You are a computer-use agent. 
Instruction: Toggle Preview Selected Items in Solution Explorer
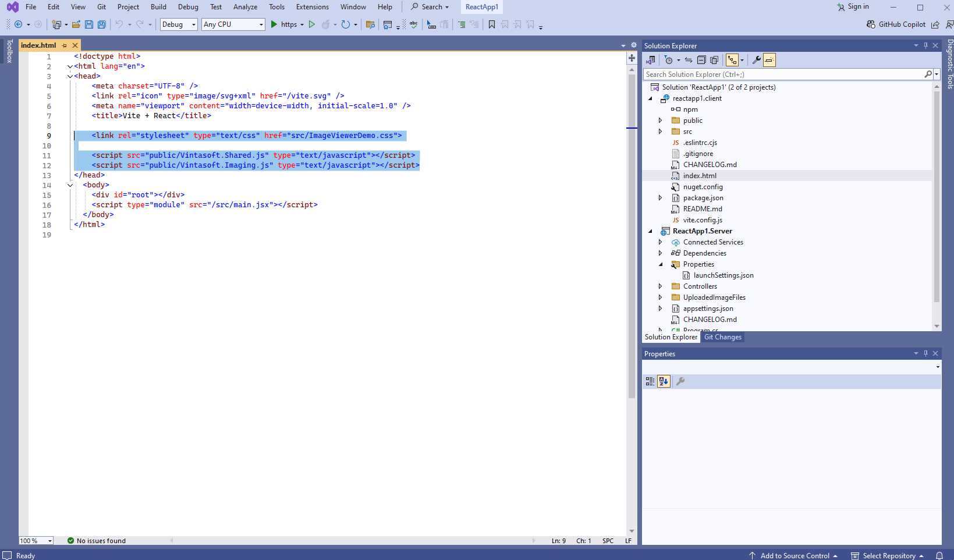[x=769, y=60]
